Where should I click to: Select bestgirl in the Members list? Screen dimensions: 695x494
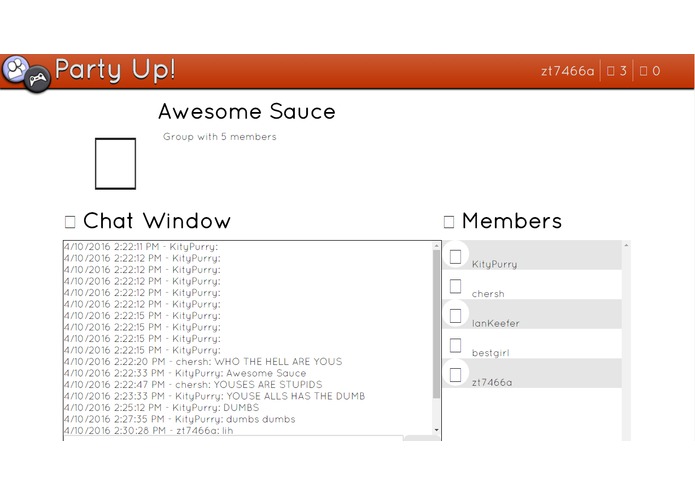click(x=532, y=344)
